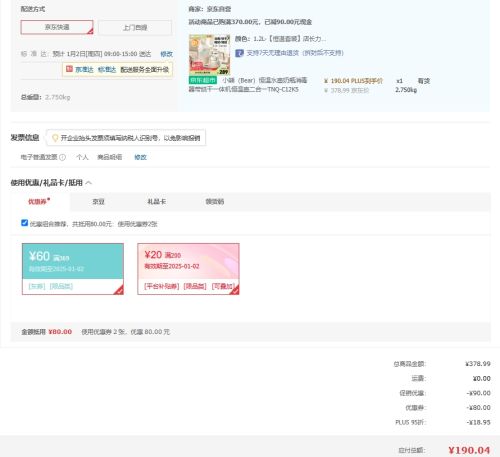The height and width of the screenshot is (457, 500).
Task: Switch to the 领货码 tab
Action: click(215, 202)
